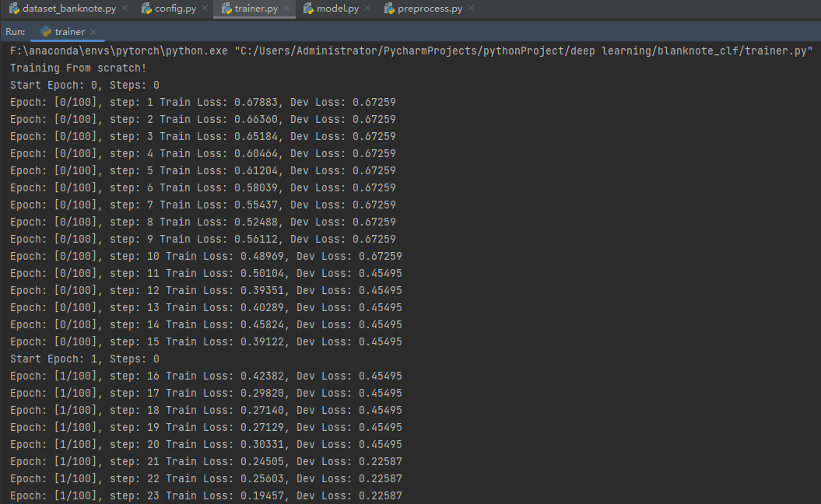Click the step: 11 Train Loss 0.50104 line
The height and width of the screenshot is (504, 821).
click(206, 273)
